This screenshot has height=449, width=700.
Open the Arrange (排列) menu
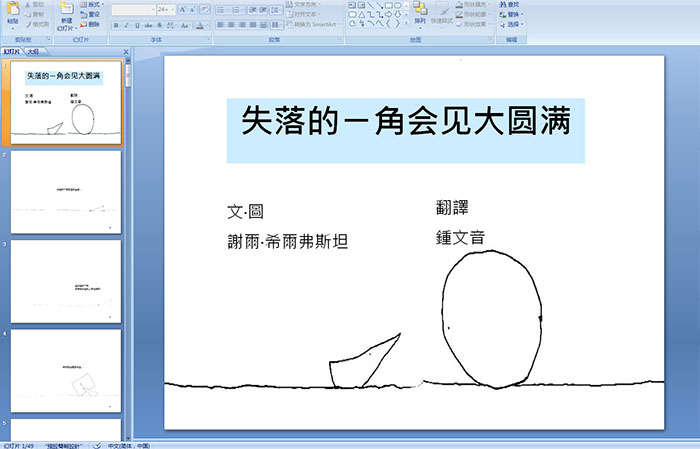coord(420,13)
